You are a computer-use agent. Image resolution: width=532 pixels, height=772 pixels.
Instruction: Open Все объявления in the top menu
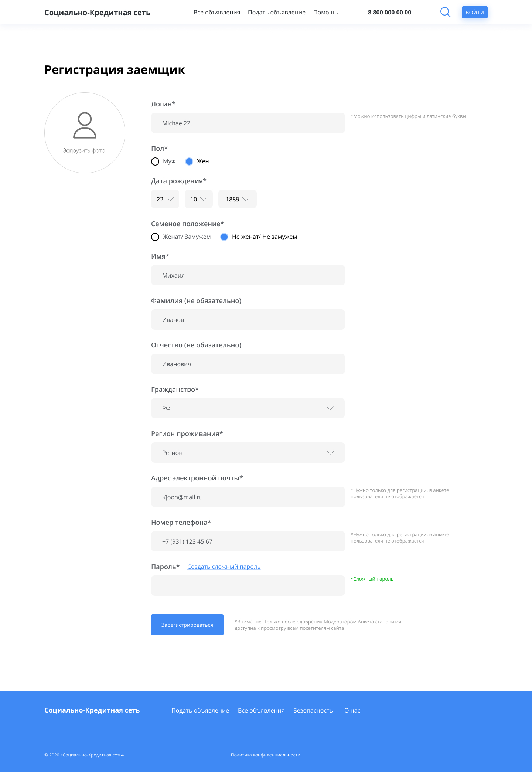[x=217, y=13]
